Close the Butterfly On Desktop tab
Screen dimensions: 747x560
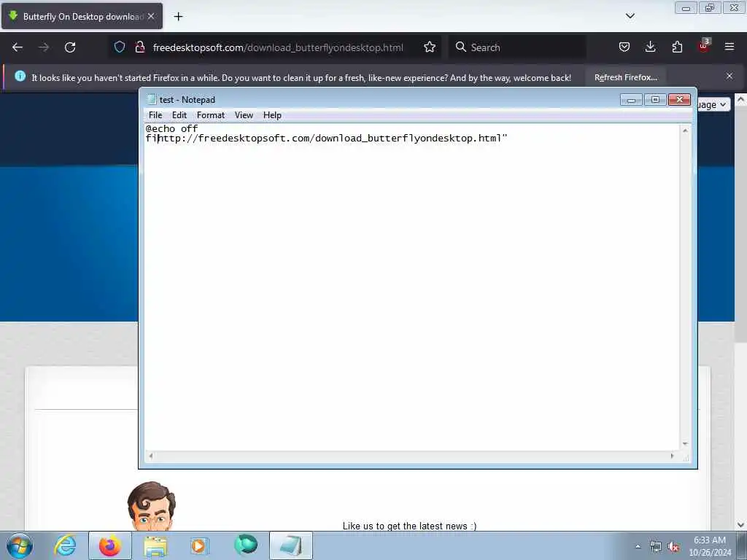151,16
